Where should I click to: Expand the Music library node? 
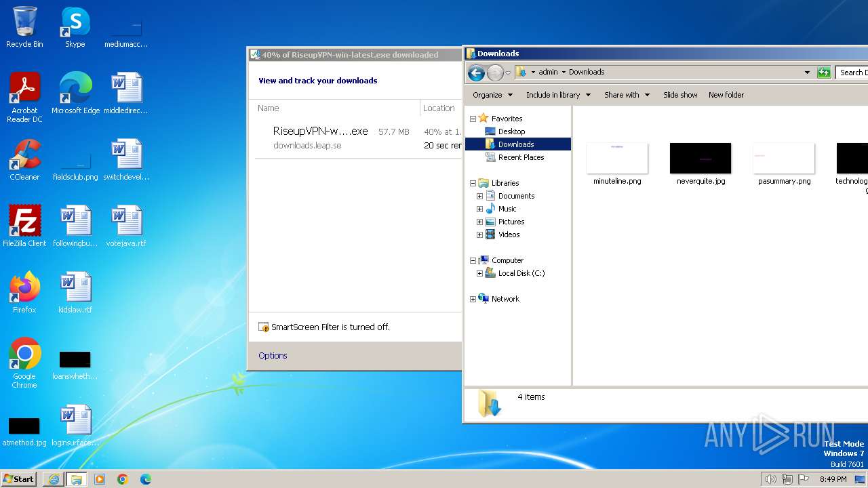coord(479,209)
